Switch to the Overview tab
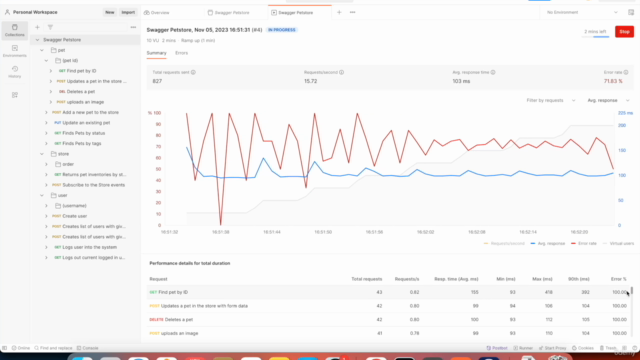The image size is (640, 360). coord(157,13)
